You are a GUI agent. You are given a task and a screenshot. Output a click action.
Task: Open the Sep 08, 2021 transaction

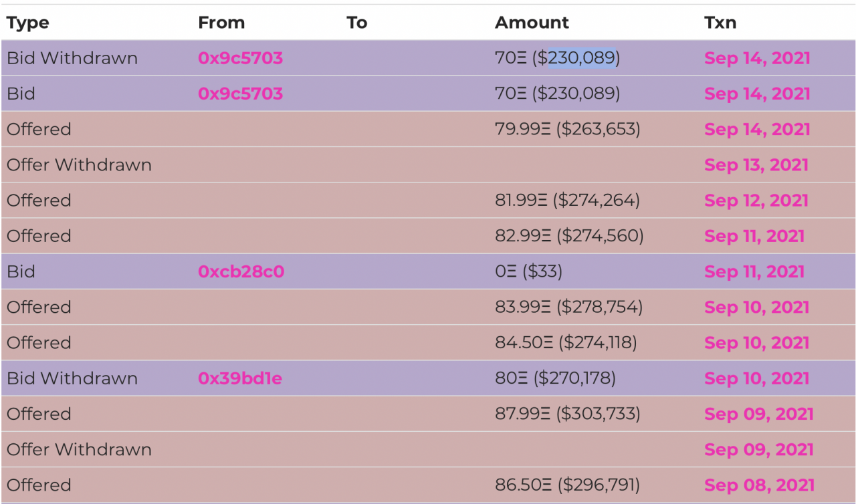point(758,485)
